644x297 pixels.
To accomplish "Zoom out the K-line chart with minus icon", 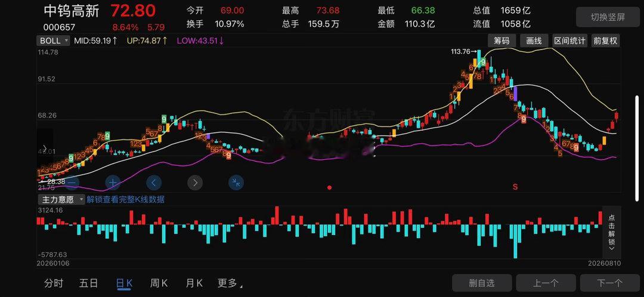I will [x=72, y=182].
